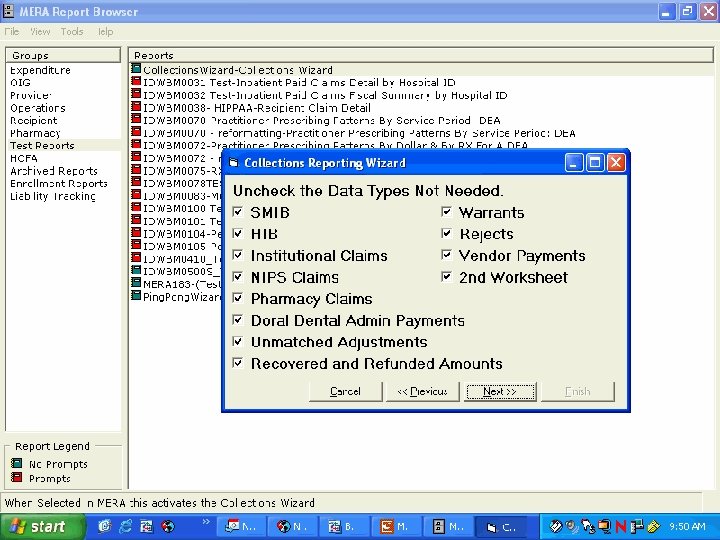Select the HCFA group
This screenshot has height=540, width=720.
click(x=24, y=158)
